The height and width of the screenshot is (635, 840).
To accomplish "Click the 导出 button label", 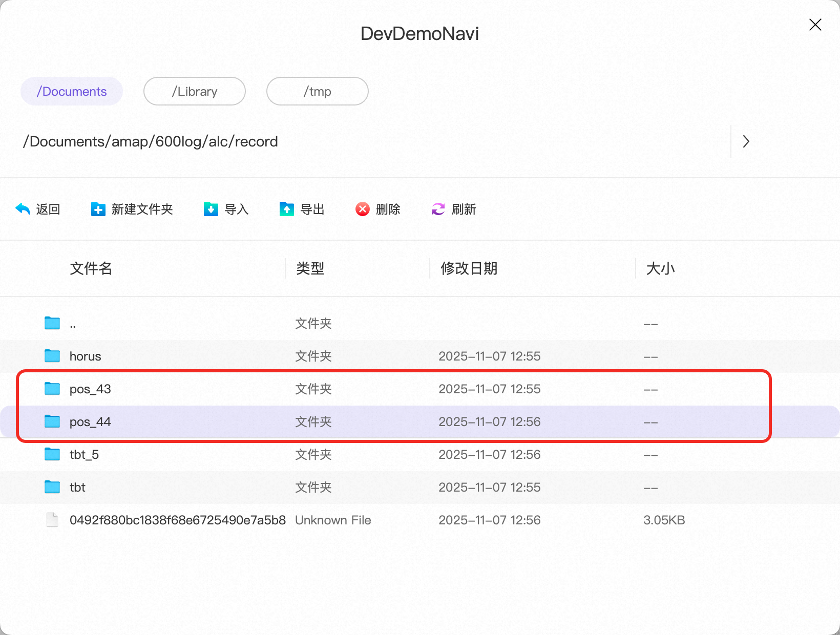I will pyautogui.click(x=312, y=209).
